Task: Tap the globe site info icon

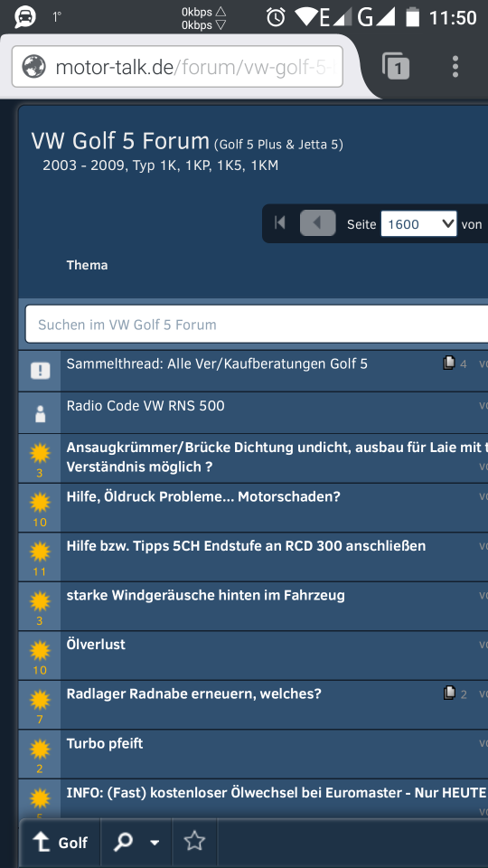Action: (x=33, y=67)
